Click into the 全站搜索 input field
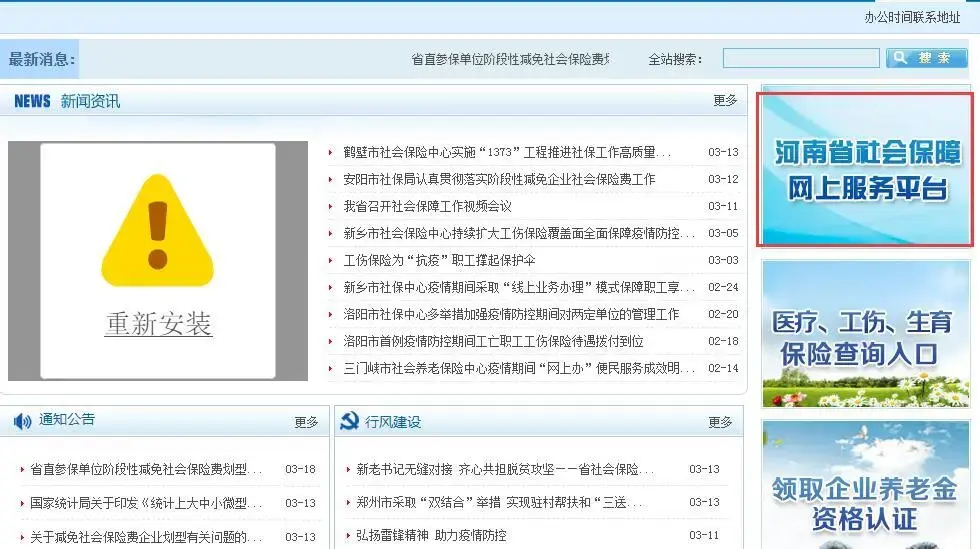The width and height of the screenshot is (980, 549). click(800, 59)
